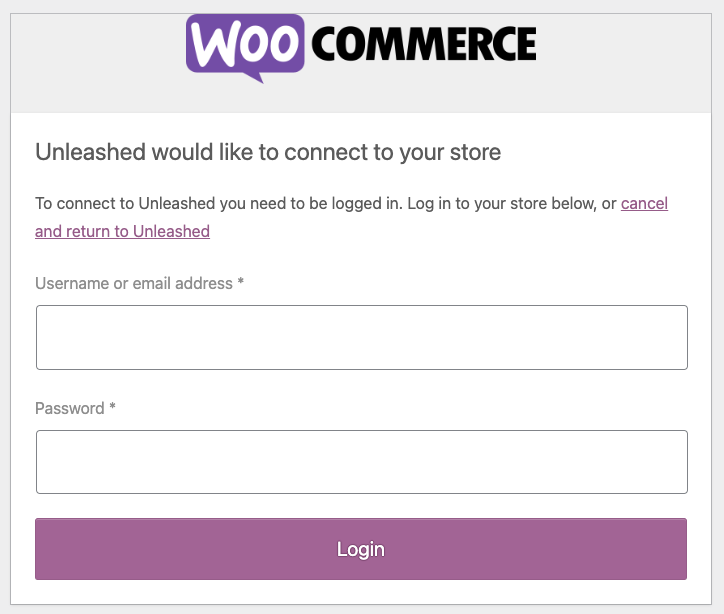Select the 'Username or email address' label
The height and width of the screenshot is (614, 724).
[134, 283]
